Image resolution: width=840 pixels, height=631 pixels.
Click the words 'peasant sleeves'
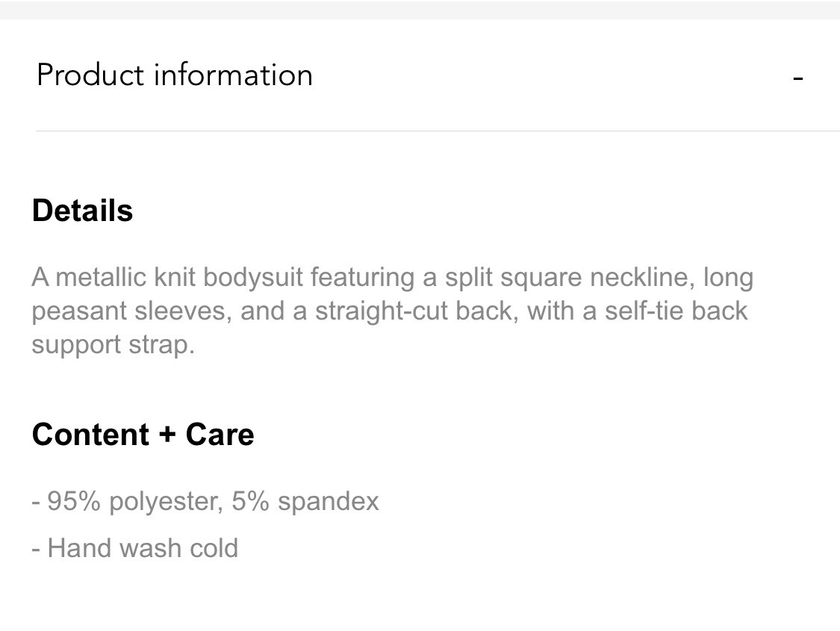pos(131,311)
